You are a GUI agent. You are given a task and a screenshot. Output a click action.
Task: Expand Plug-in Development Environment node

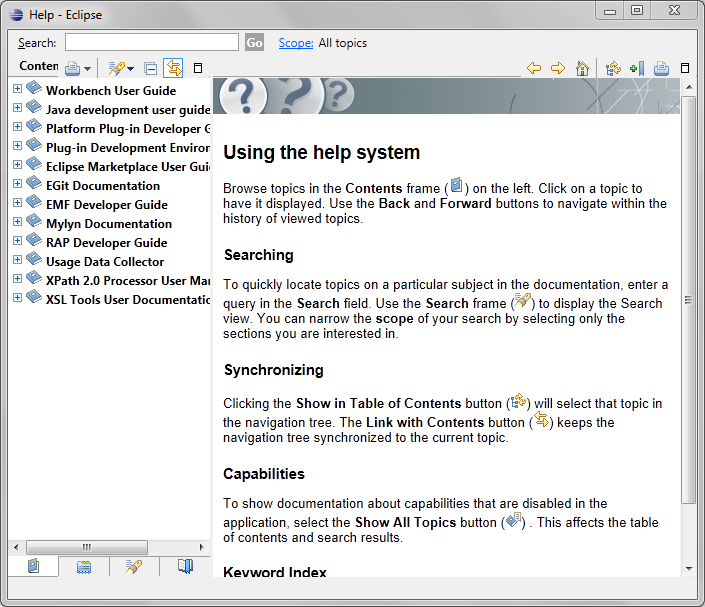[x=17, y=145]
